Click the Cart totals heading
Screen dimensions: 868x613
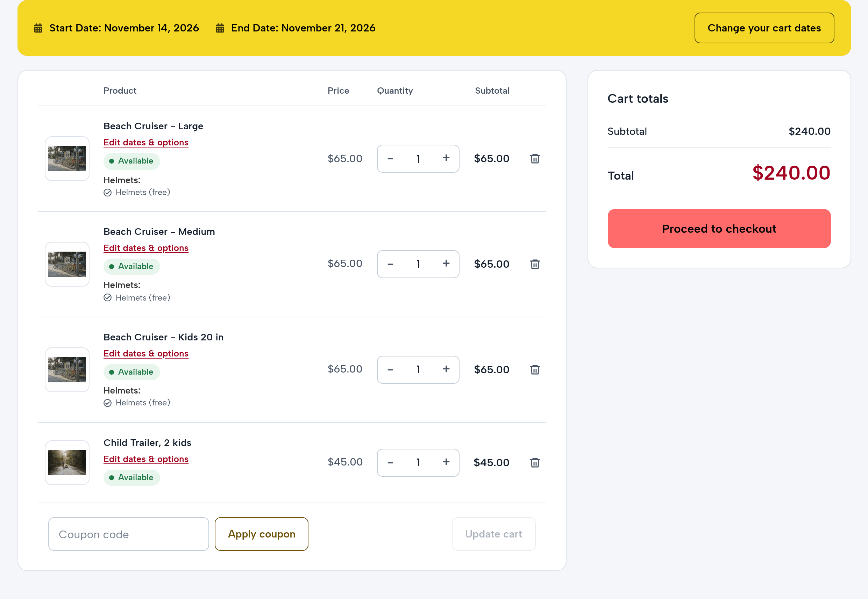coord(638,99)
